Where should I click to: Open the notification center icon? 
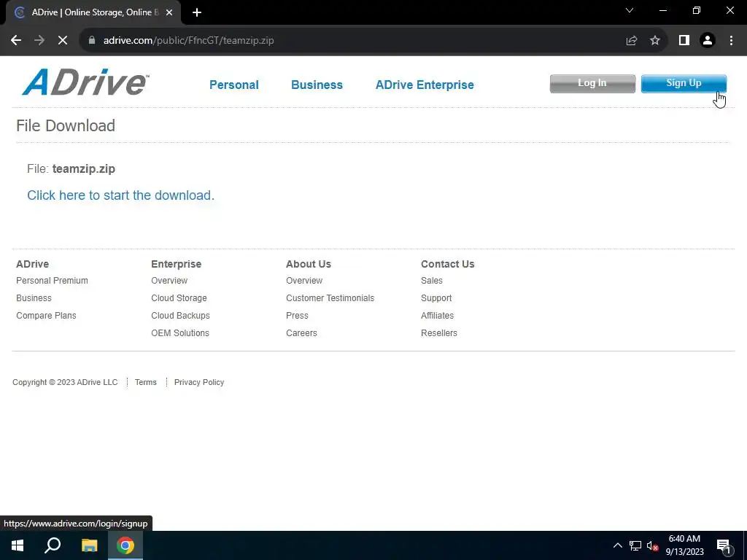coord(724,545)
